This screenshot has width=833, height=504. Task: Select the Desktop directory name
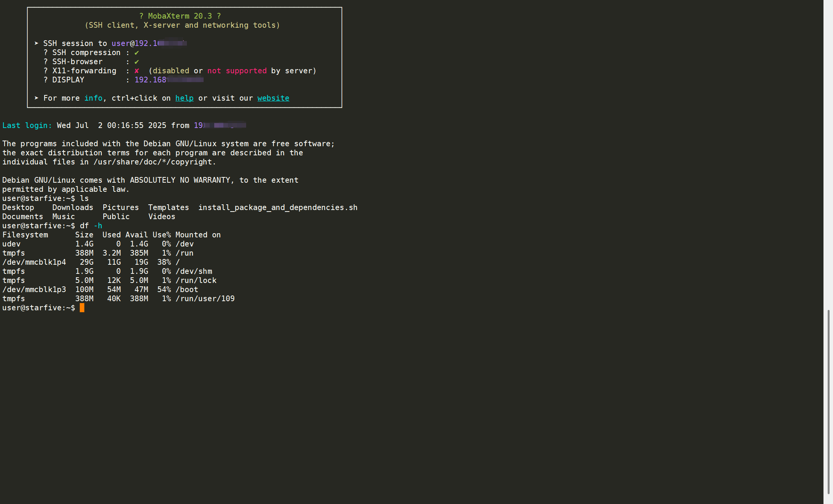(x=18, y=207)
